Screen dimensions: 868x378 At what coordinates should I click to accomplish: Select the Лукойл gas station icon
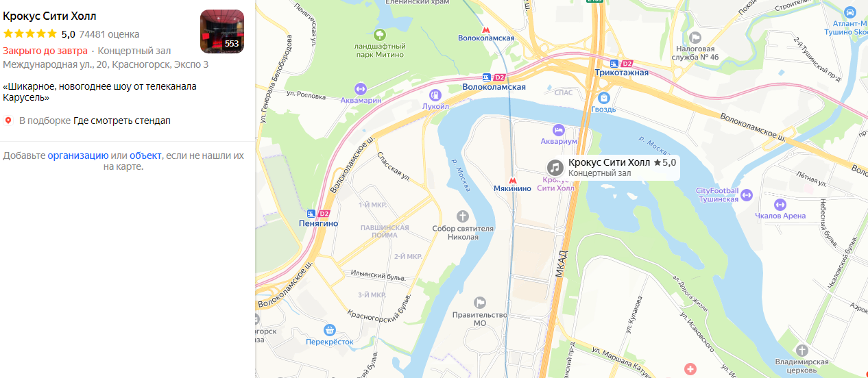[x=435, y=95]
